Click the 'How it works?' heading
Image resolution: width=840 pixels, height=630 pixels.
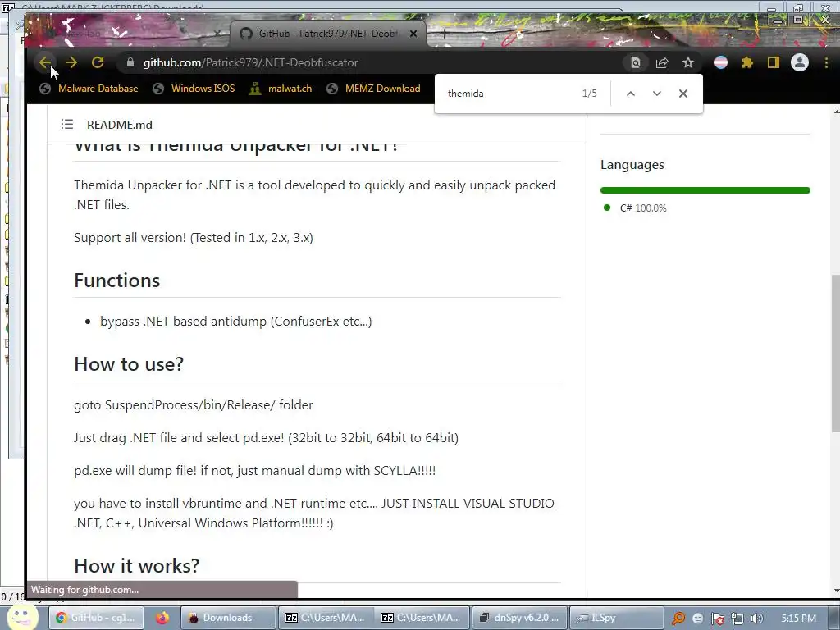coord(137,566)
